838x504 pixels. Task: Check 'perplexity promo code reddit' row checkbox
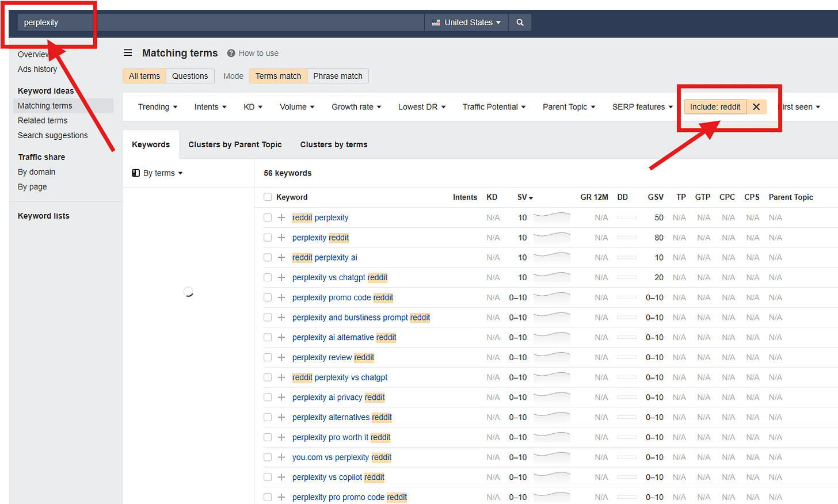pyautogui.click(x=268, y=297)
